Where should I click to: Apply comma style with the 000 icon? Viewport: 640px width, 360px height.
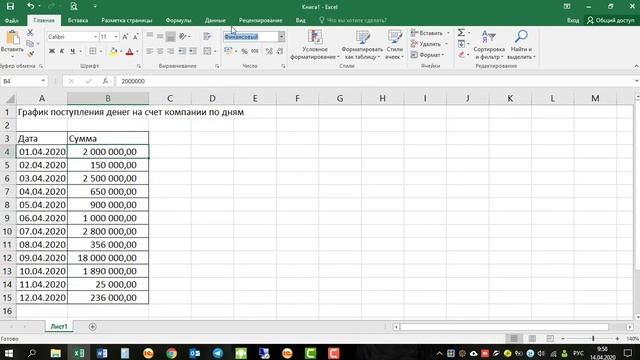(x=255, y=51)
